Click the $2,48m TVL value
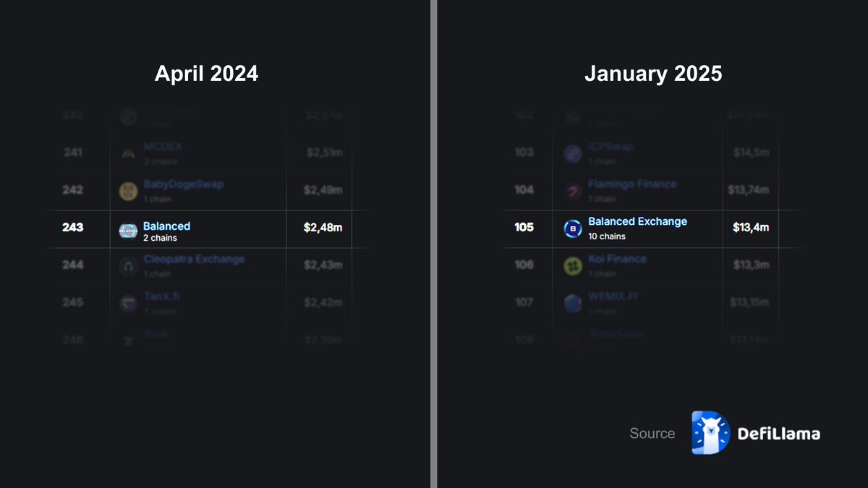The image size is (868, 488). click(x=323, y=227)
